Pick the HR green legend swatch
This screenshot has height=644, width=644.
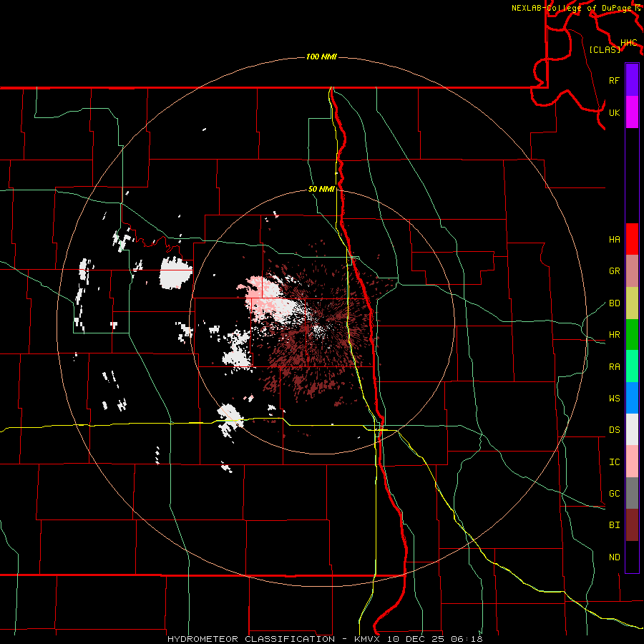coord(632,335)
